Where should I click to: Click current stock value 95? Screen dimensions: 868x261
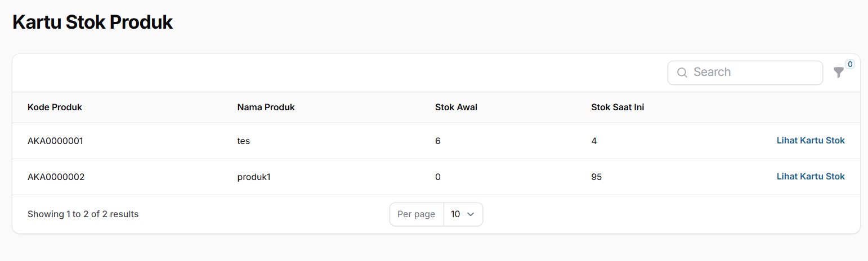597,177
